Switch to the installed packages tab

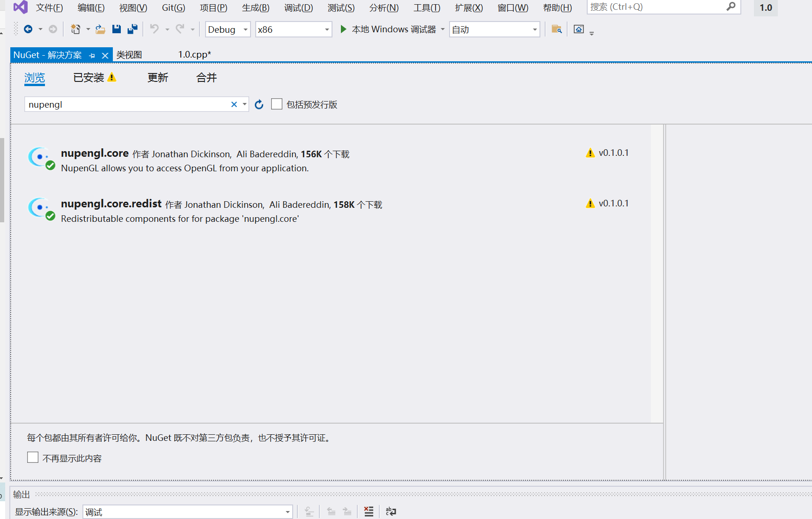[x=94, y=78]
